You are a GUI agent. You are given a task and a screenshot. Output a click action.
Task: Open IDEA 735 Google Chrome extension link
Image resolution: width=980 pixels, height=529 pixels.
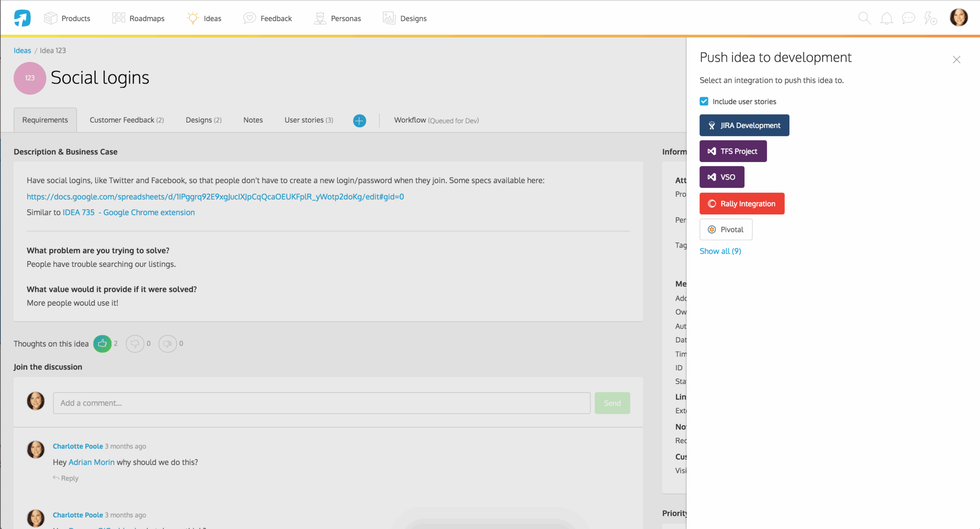(129, 212)
